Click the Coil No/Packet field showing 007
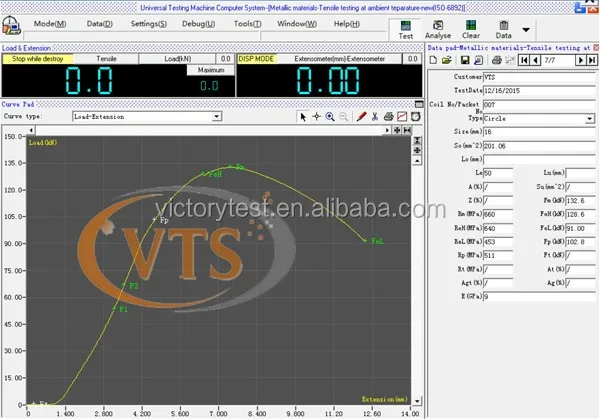This screenshot has height=419, width=600. pos(539,105)
